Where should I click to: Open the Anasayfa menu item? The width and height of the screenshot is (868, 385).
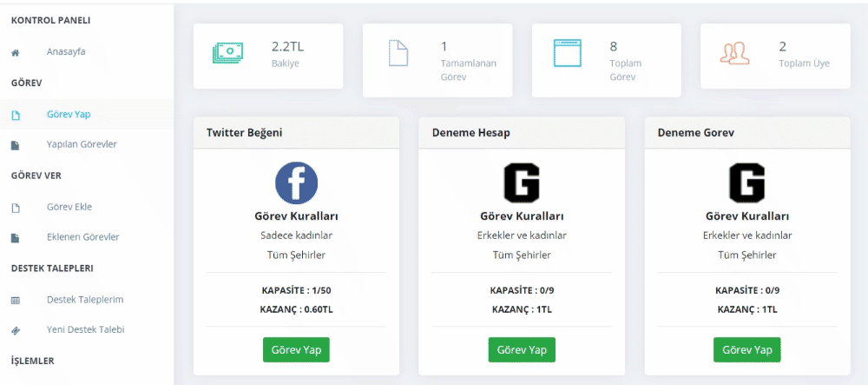click(66, 52)
